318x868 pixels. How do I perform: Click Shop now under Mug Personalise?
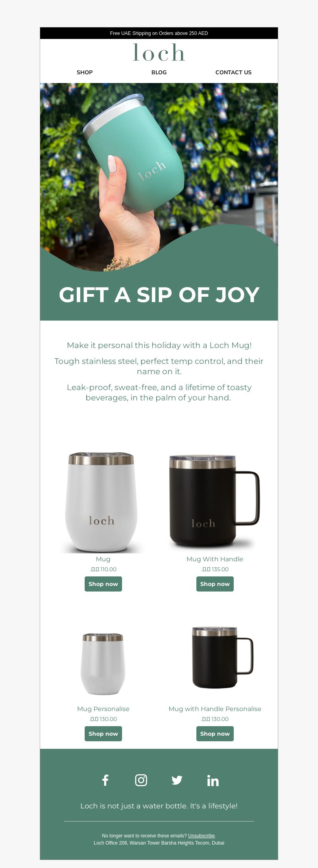click(103, 734)
